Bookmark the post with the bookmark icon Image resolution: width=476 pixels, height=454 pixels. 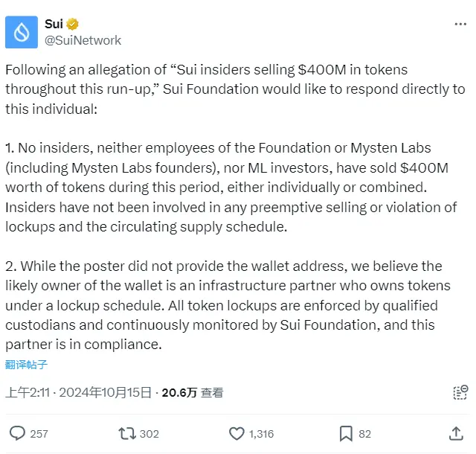click(346, 433)
